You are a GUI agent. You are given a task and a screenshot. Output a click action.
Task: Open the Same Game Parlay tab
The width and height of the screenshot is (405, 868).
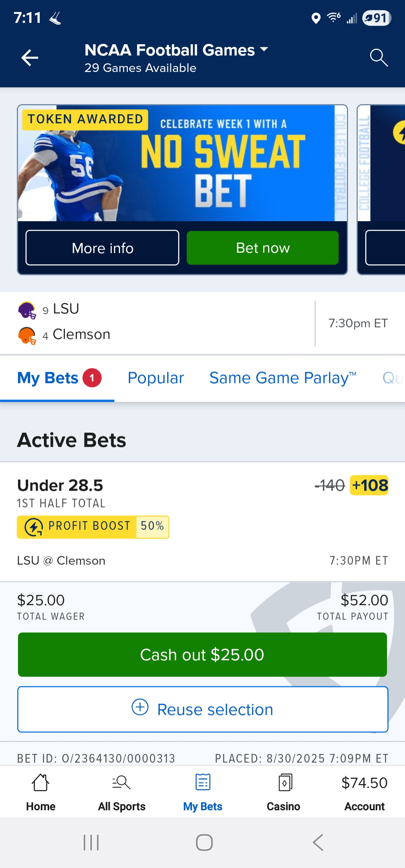click(282, 378)
